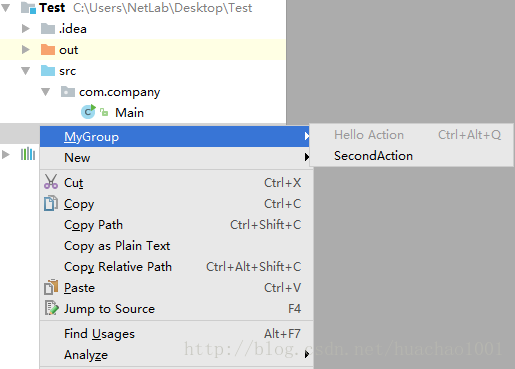The width and height of the screenshot is (515, 369).
Task: Choose Cut from the context menu
Action: tap(176, 182)
